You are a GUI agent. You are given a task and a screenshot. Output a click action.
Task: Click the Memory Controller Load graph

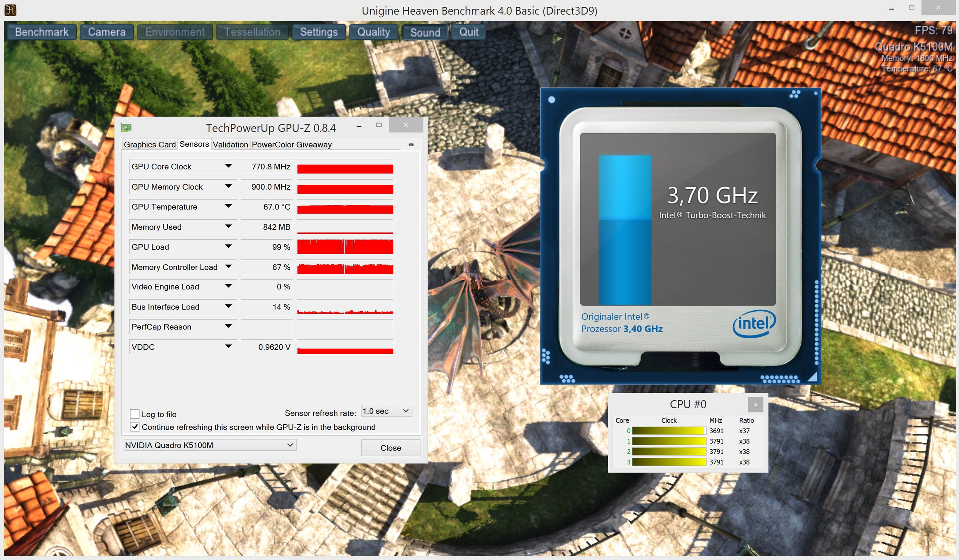point(345,267)
